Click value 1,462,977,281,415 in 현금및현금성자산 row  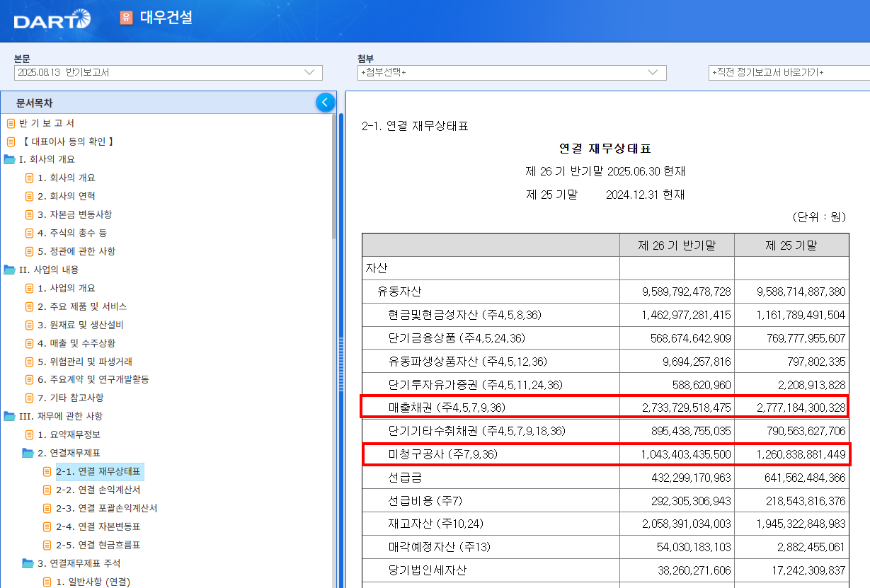(x=687, y=315)
